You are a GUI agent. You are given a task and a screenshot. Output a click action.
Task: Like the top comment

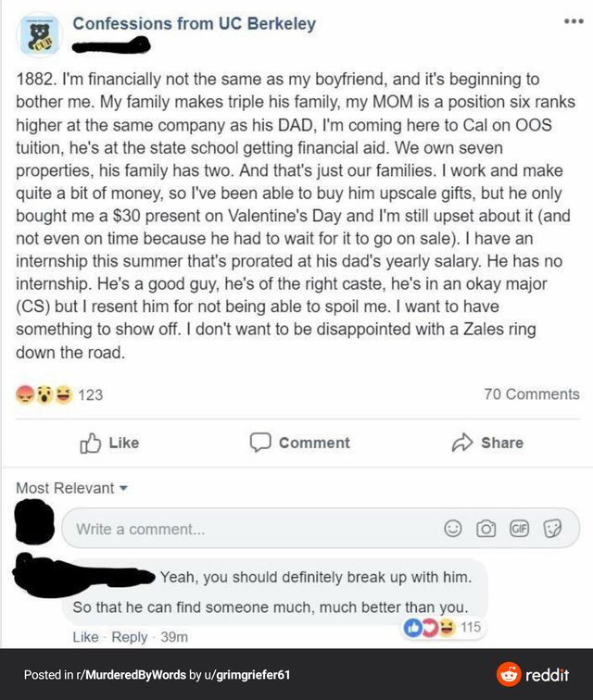(85, 637)
